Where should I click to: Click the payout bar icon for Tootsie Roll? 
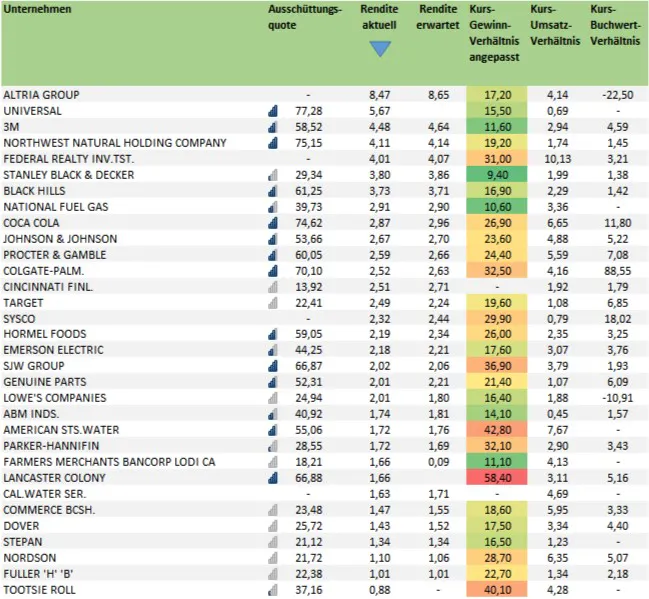click(x=272, y=590)
